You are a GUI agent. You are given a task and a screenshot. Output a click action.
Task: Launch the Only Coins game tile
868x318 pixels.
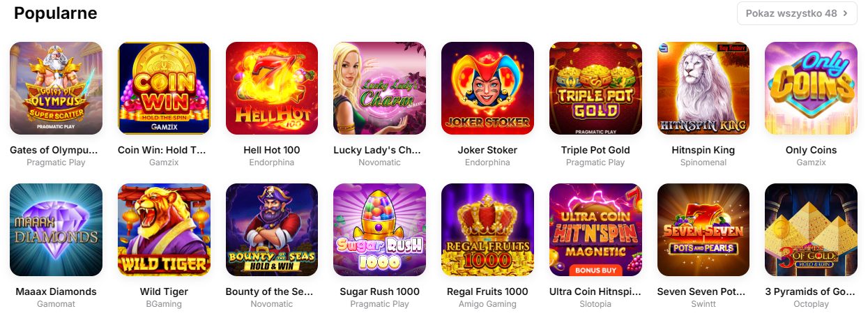coord(811,88)
